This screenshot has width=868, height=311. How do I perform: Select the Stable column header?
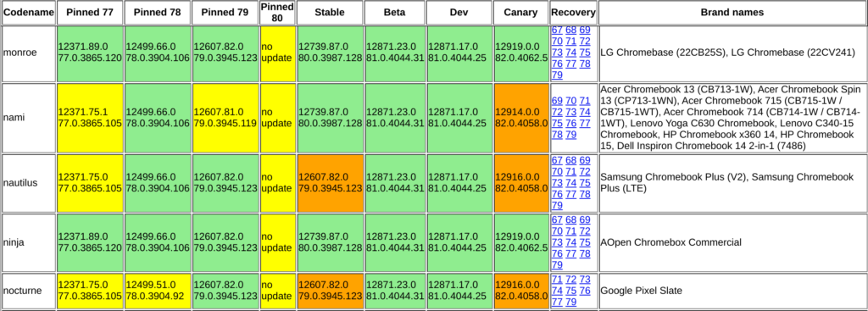point(330,12)
